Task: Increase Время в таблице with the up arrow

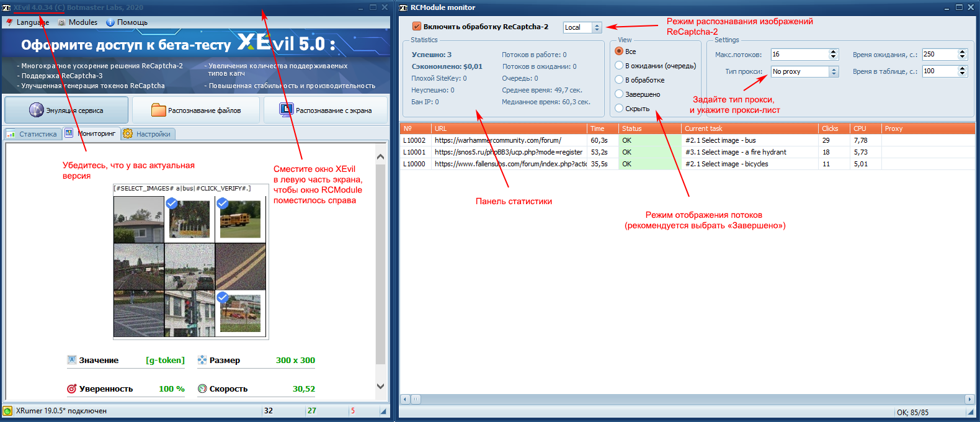Action: 963,68
